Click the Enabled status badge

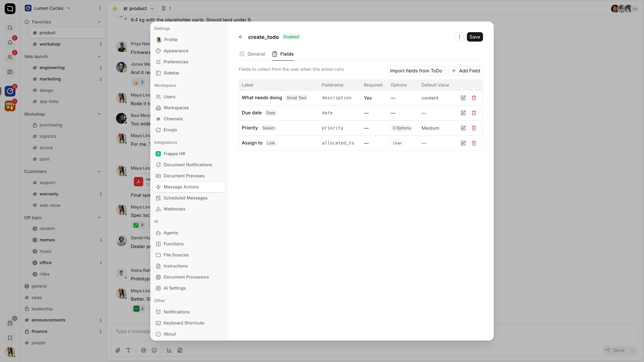(x=291, y=37)
